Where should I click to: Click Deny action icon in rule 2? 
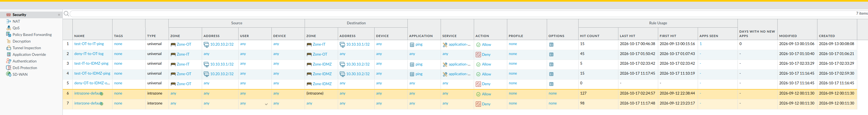click(x=478, y=54)
